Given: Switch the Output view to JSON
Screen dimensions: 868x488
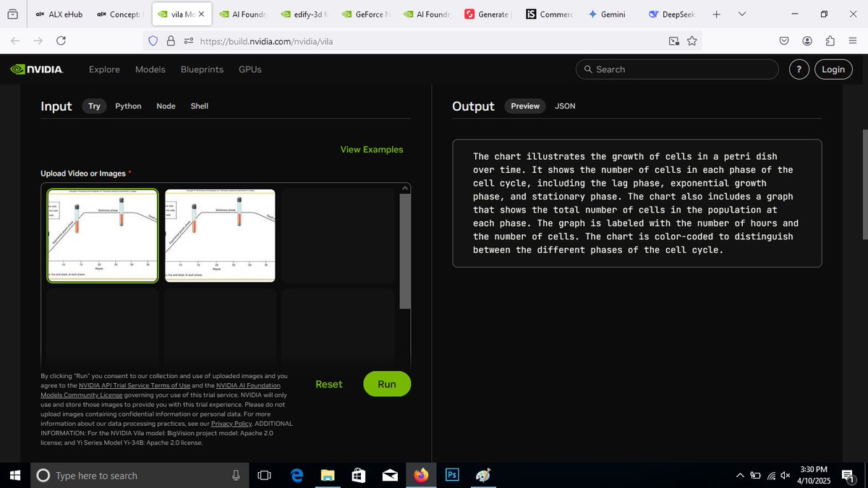Looking at the screenshot, I should [x=565, y=106].
